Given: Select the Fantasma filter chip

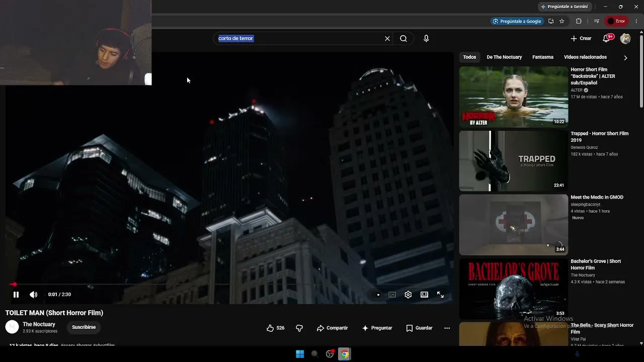Looking at the screenshot, I should [543, 57].
